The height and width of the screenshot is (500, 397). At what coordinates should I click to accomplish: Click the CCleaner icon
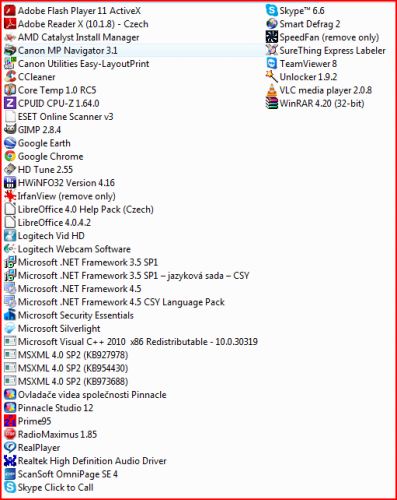[x=10, y=77]
